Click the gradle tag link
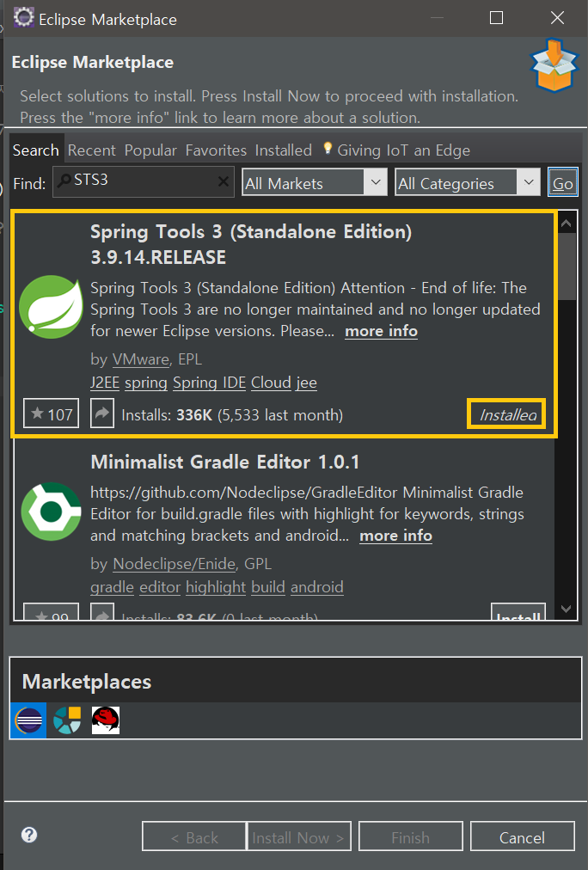 pyautogui.click(x=112, y=587)
